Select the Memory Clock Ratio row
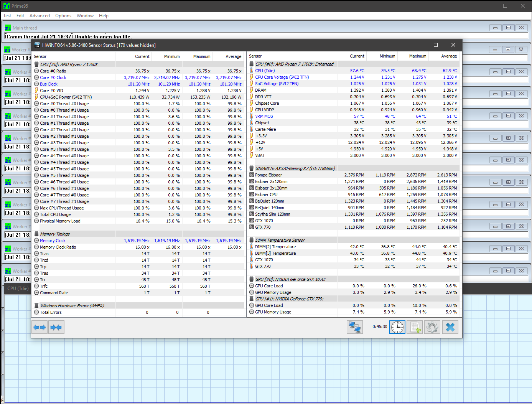Screen dimensions: 532x404 [138, 247]
